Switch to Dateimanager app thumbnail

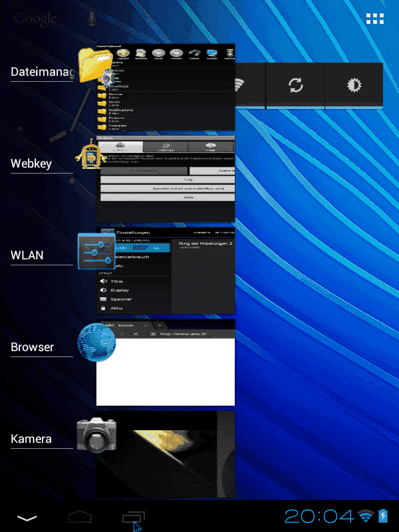click(x=166, y=87)
